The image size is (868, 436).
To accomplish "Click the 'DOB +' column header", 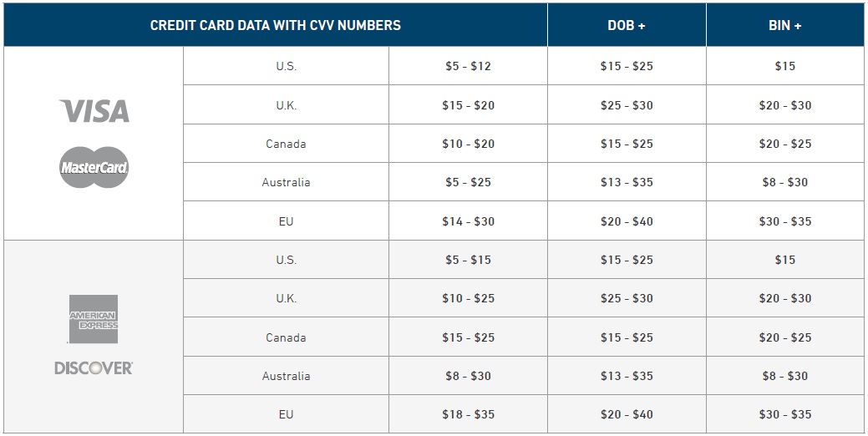I will tap(627, 25).
